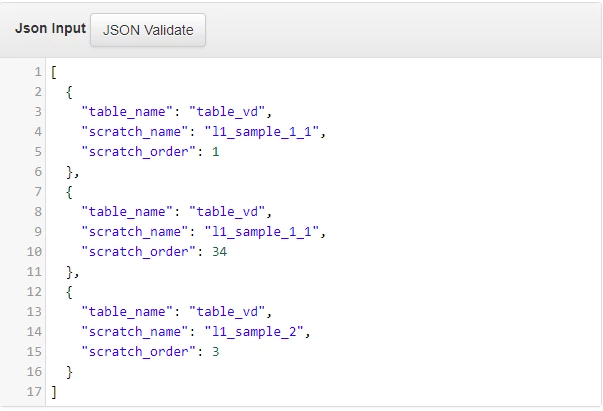Click "l1_sample_1_1" value on line 9

[x=262, y=232]
